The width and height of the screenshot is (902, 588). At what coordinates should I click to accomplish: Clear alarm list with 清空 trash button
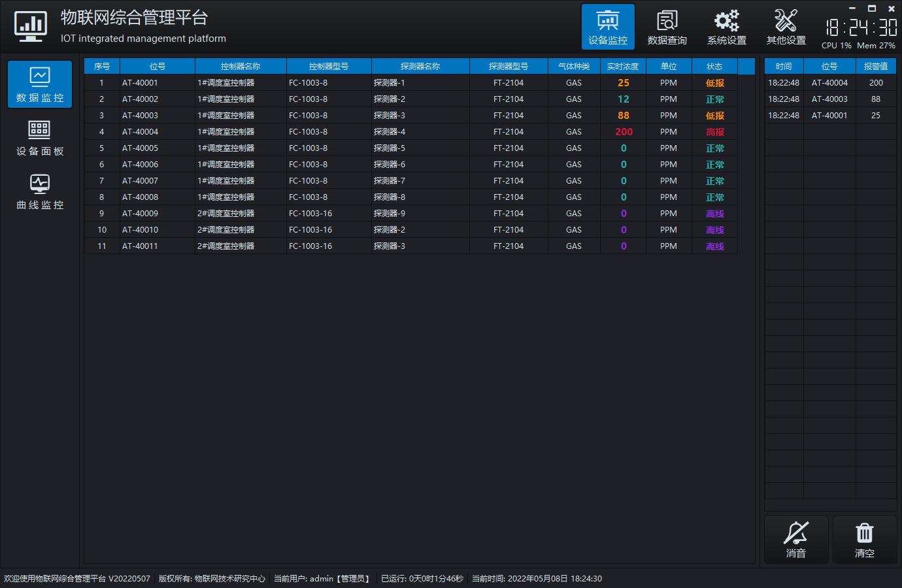tap(864, 540)
